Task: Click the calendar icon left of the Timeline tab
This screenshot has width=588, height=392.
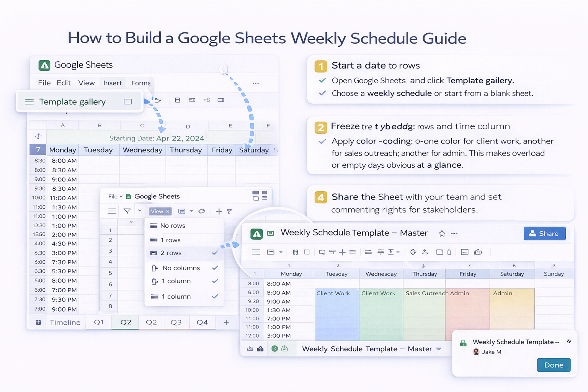Action: click(x=38, y=322)
